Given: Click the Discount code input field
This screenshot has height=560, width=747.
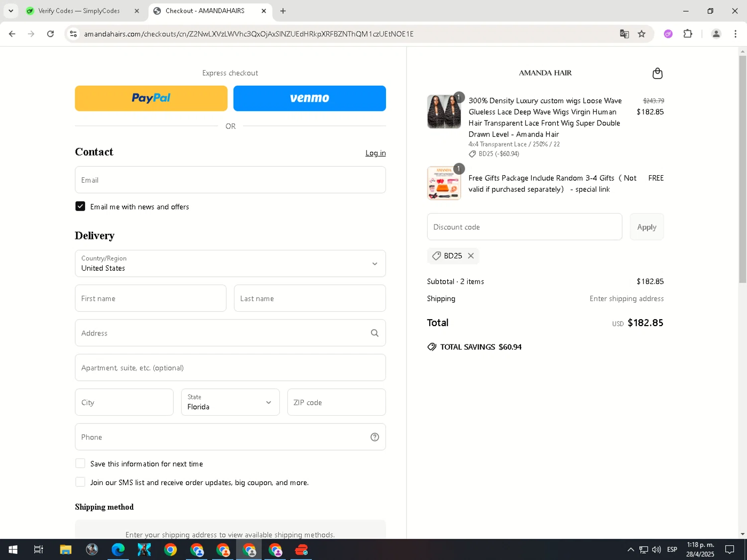Looking at the screenshot, I should coord(524,227).
